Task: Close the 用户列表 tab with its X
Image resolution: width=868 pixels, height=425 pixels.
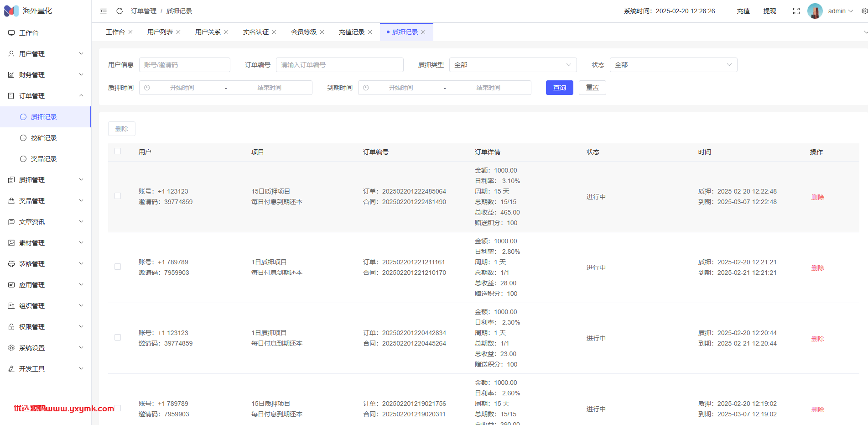Action: [178, 32]
